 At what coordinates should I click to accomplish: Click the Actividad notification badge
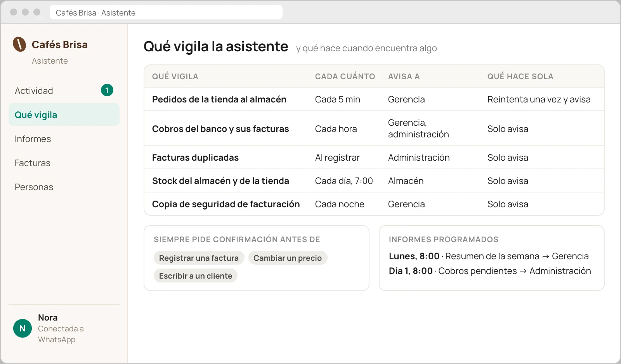(x=107, y=90)
